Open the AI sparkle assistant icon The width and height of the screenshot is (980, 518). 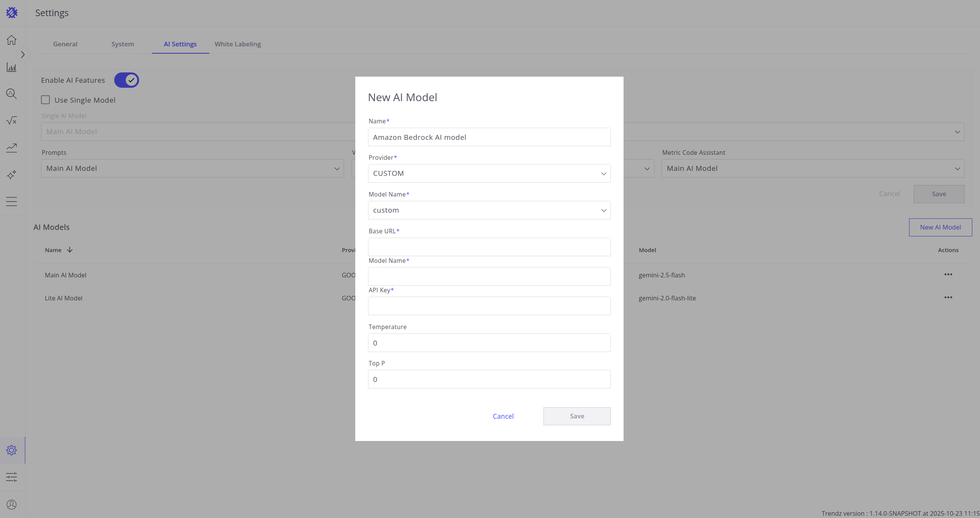[x=11, y=175]
